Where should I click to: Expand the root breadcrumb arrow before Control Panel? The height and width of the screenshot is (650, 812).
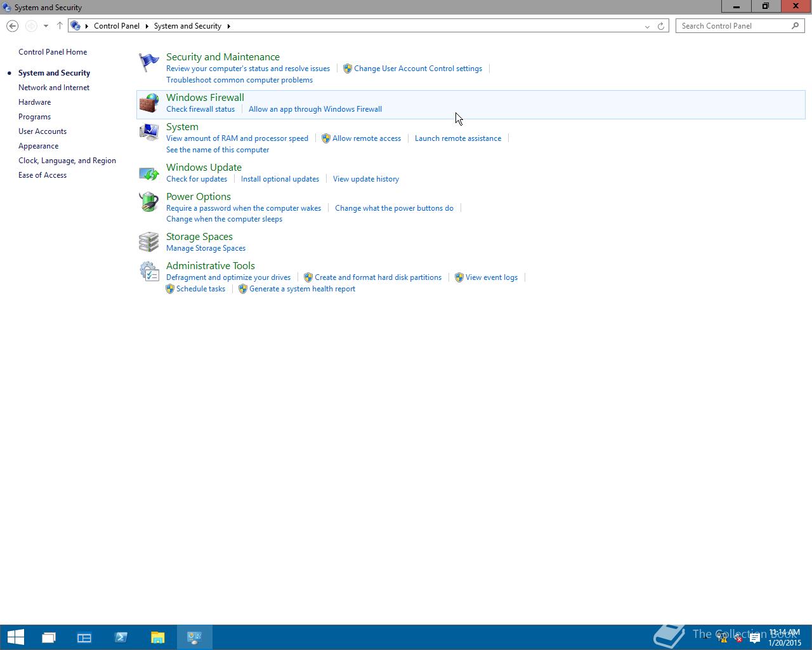tap(87, 26)
